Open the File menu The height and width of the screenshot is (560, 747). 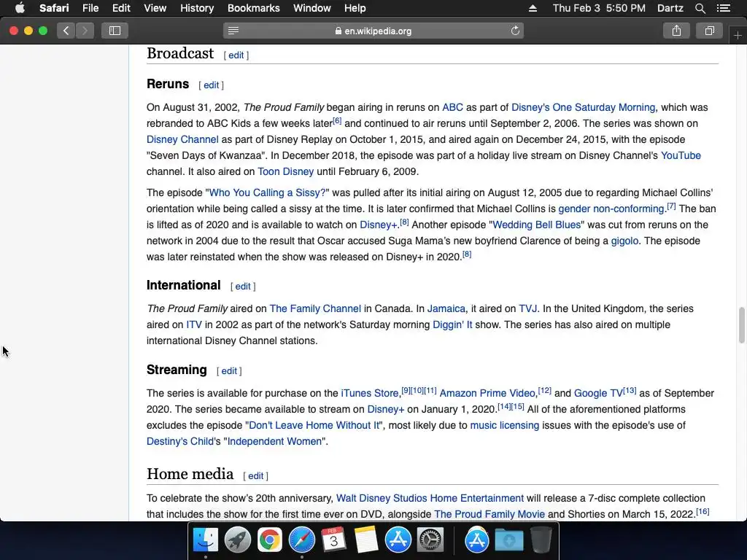point(90,8)
